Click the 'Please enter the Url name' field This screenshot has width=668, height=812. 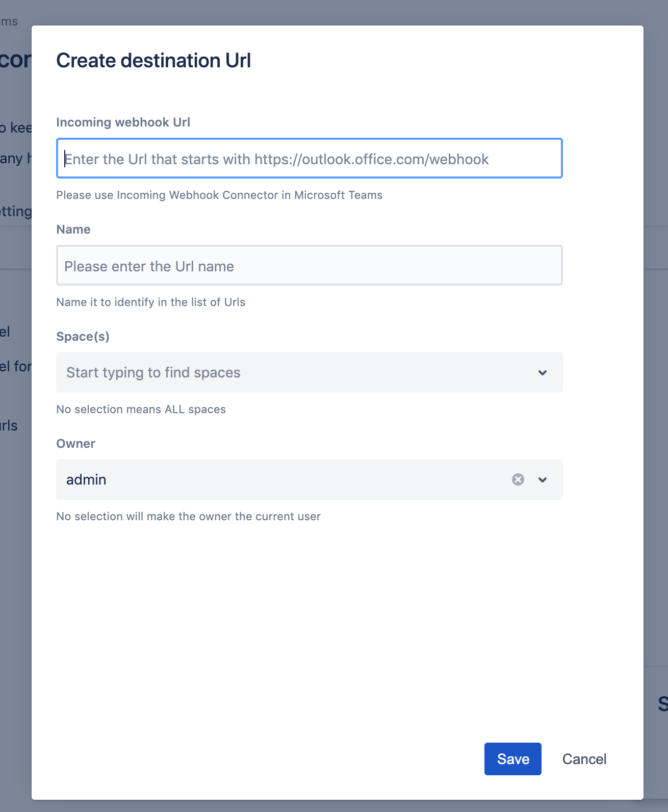(x=309, y=266)
